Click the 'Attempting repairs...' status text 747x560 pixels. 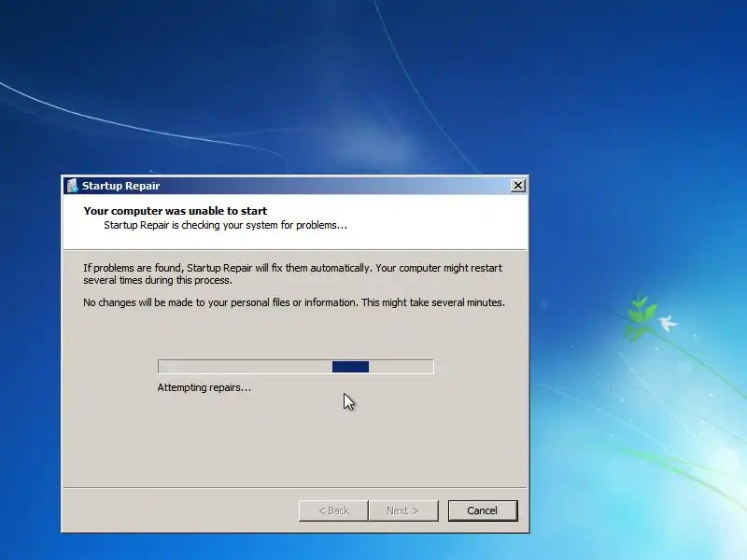(x=204, y=387)
